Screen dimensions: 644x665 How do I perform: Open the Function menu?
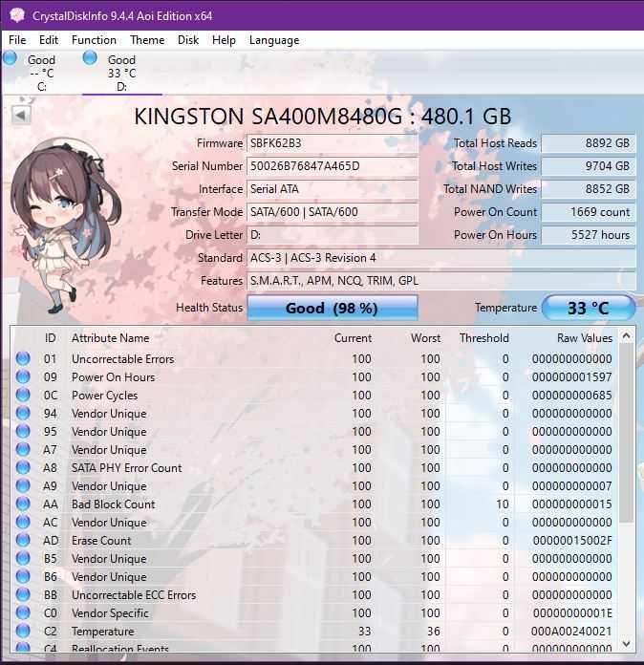(x=94, y=40)
